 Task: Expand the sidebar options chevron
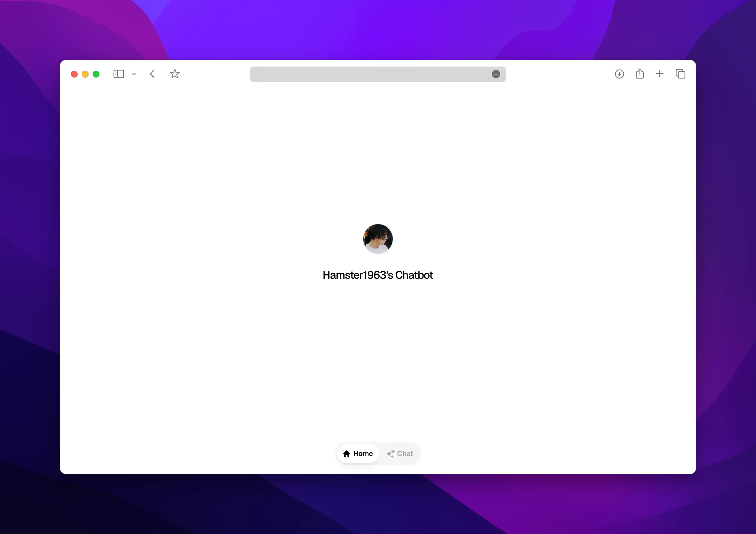click(x=134, y=74)
